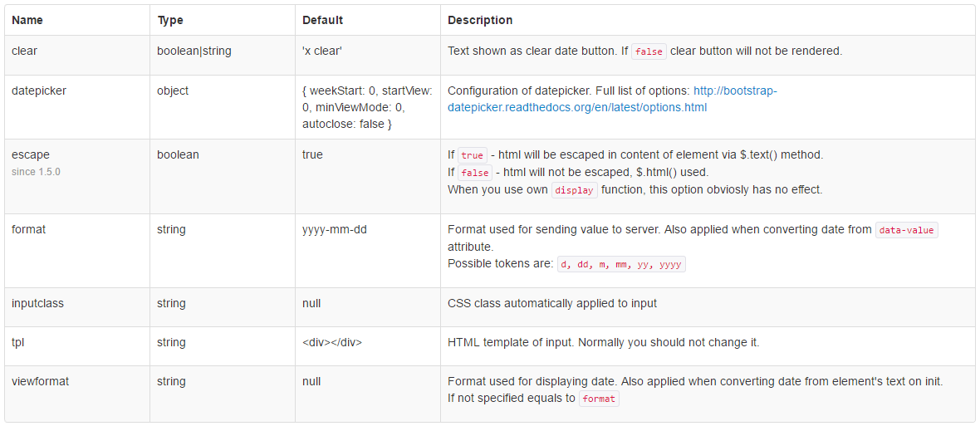Click the date tokens 'd, dd, m, mm, yy, yyyy' code
Viewport: 980px width, 426px height.
[x=620, y=265]
